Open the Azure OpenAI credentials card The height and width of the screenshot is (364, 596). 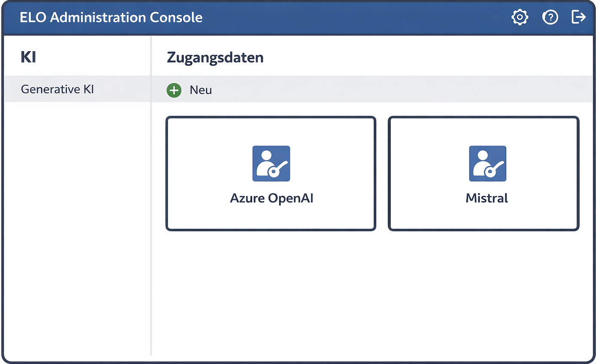click(271, 173)
